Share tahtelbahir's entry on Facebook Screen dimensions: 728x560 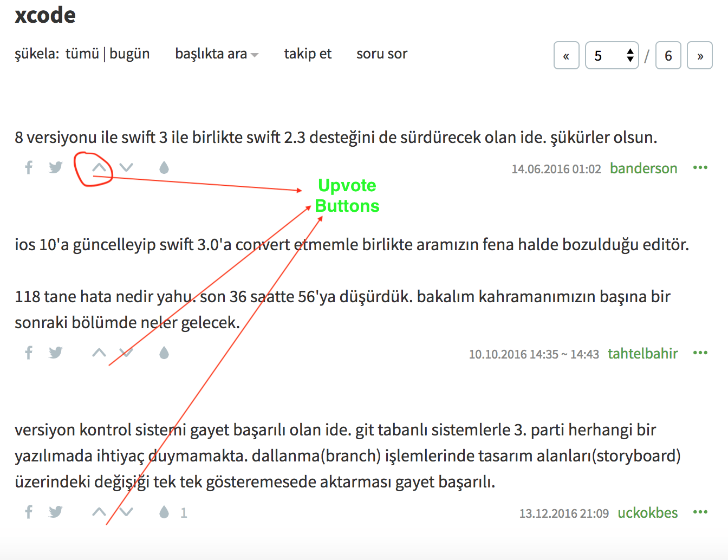pyautogui.click(x=29, y=353)
